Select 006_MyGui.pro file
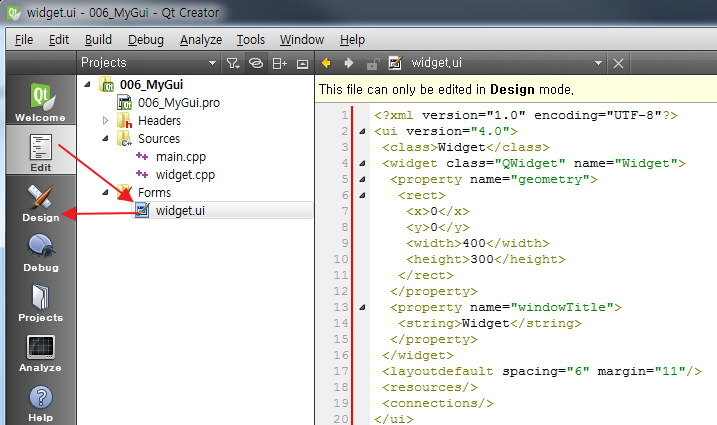 179,102
